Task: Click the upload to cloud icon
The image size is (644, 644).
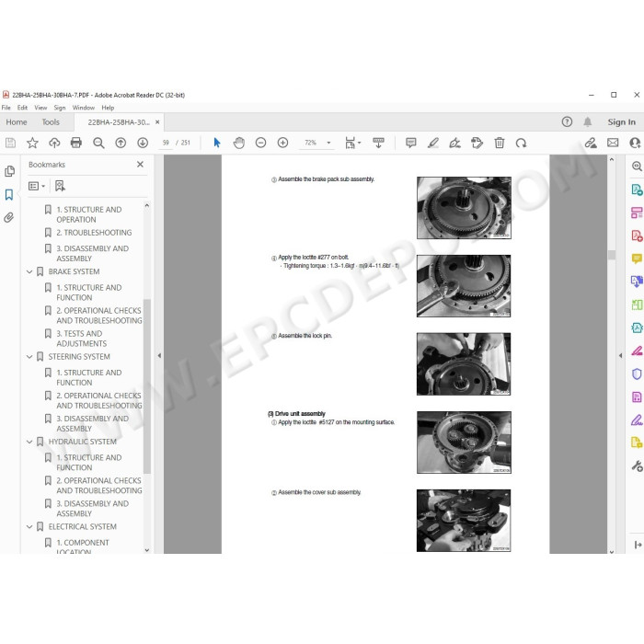Action: [x=54, y=143]
